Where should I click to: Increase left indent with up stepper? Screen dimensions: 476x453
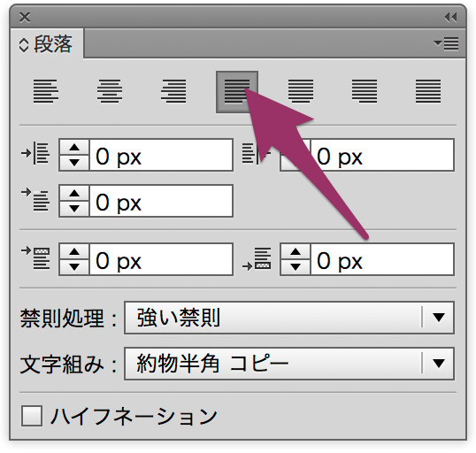[x=74, y=148]
